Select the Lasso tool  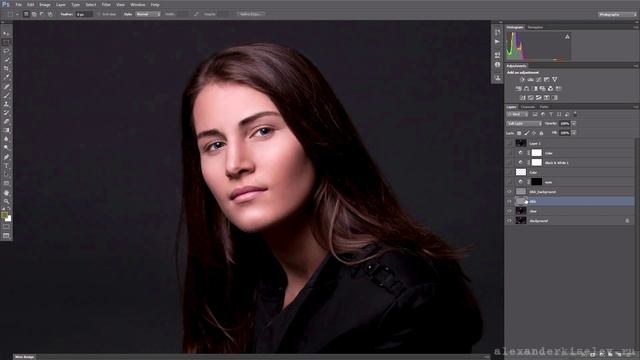pos(6,51)
